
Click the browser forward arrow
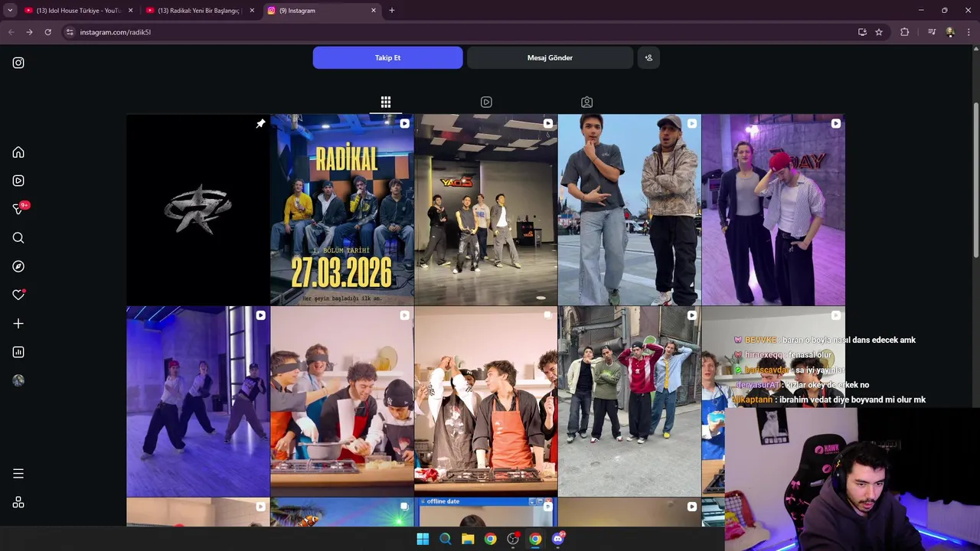pos(29,32)
